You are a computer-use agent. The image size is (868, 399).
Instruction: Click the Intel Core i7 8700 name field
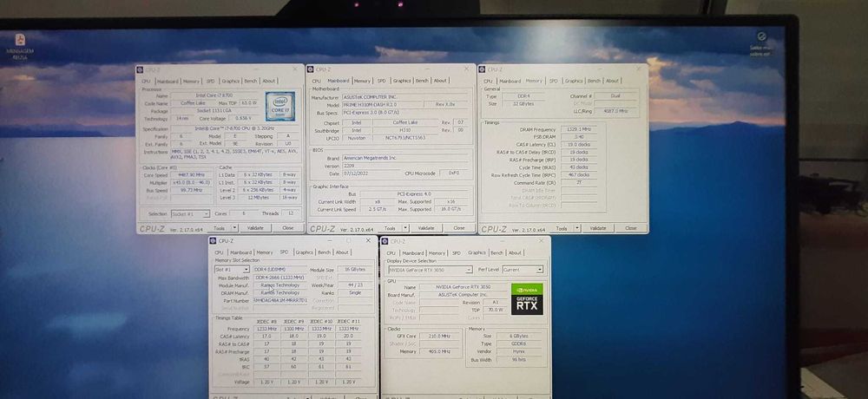click(214, 95)
